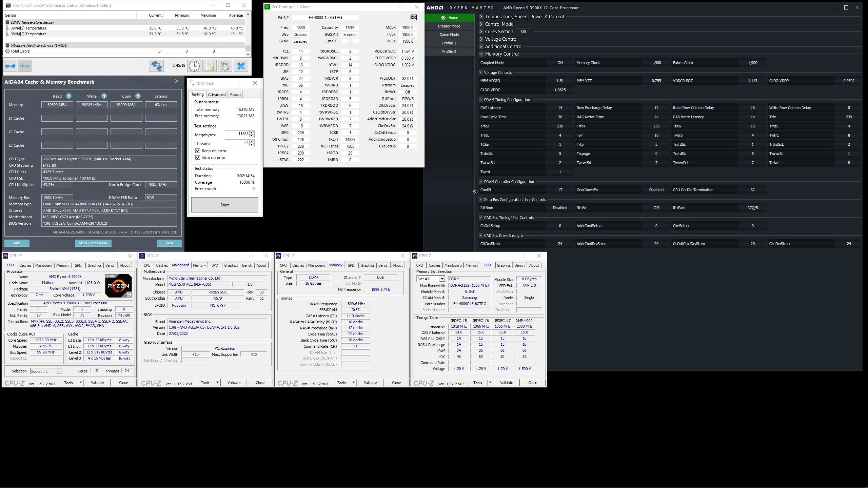Click Start button in RAM Test
868x488 pixels.
point(225,205)
